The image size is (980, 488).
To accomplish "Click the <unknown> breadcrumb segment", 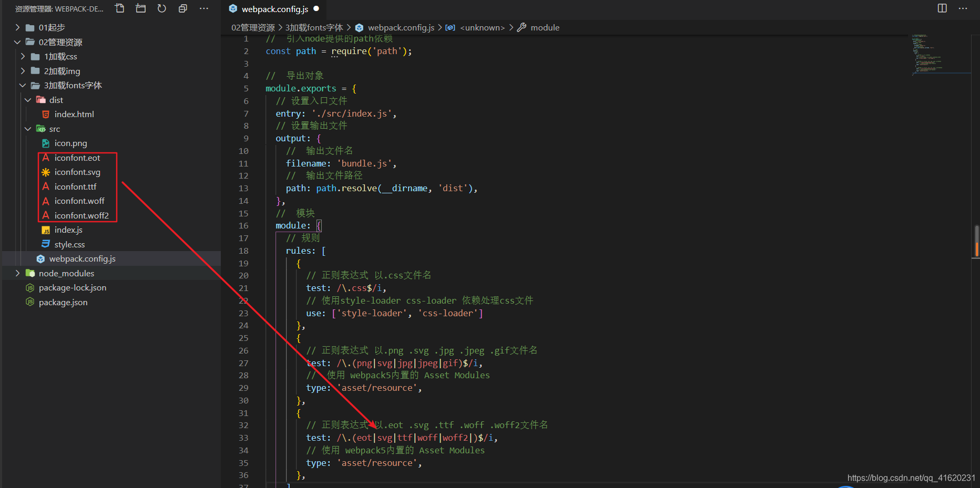I will [x=482, y=27].
